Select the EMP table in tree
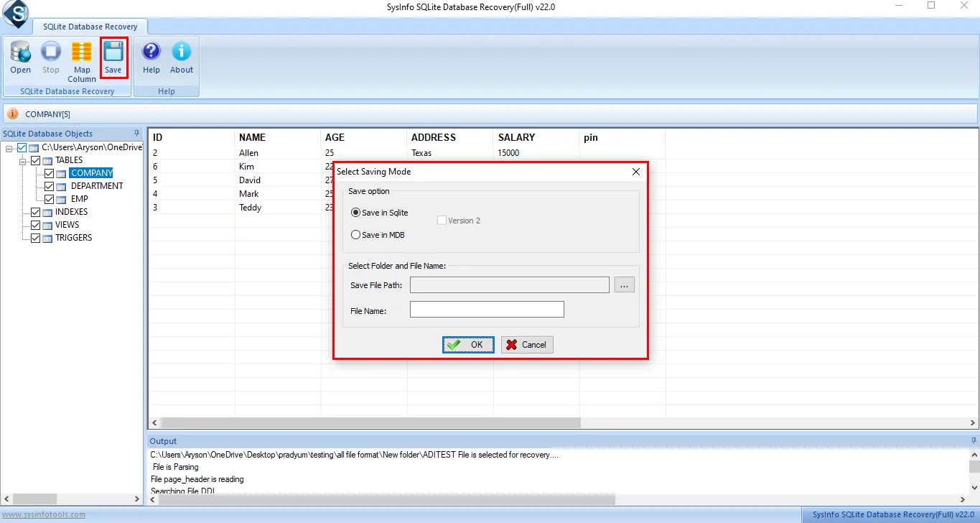This screenshot has width=980, height=523. tap(79, 199)
